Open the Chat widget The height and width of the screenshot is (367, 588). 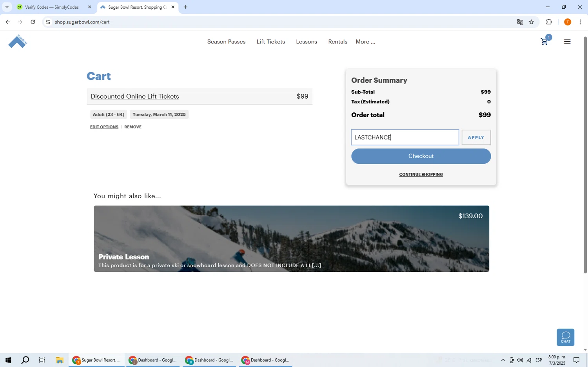[x=565, y=337]
